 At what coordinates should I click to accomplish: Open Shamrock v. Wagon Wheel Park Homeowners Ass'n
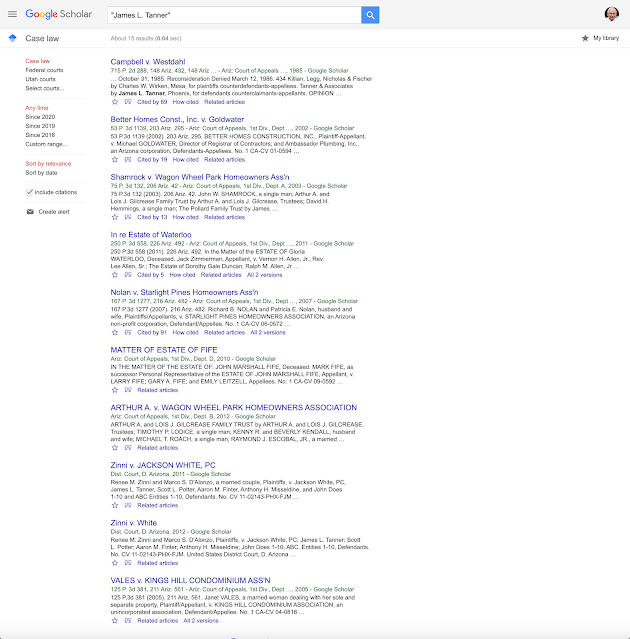pos(200,177)
